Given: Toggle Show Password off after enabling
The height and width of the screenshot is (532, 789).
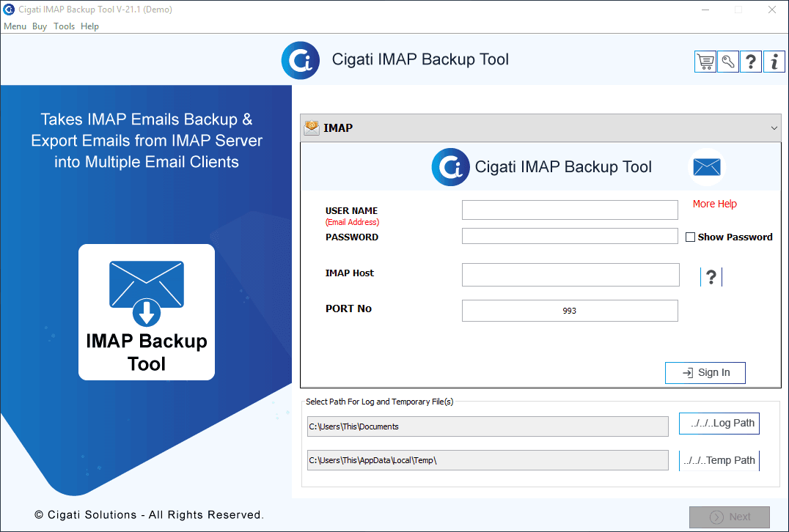Looking at the screenshot, I should [x=690, y=237].
